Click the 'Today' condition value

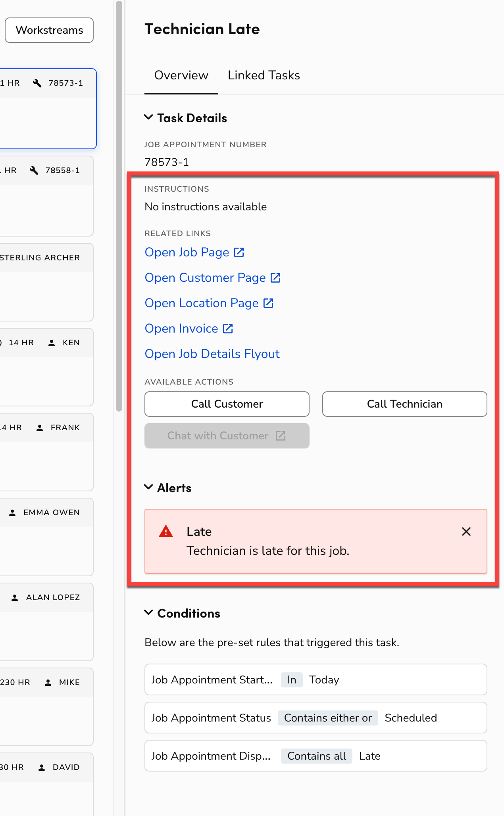coord(324,680)
